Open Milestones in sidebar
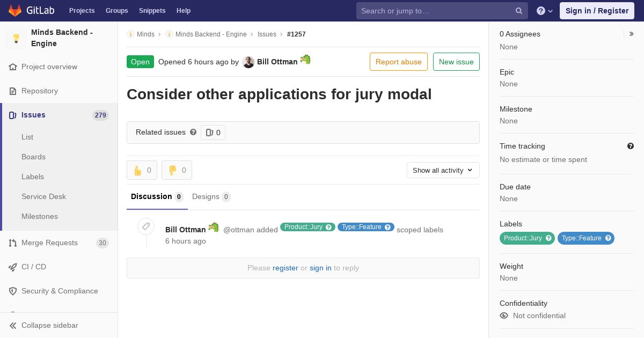The width and height of the screenshot is (644, 338). click(40, 217)
